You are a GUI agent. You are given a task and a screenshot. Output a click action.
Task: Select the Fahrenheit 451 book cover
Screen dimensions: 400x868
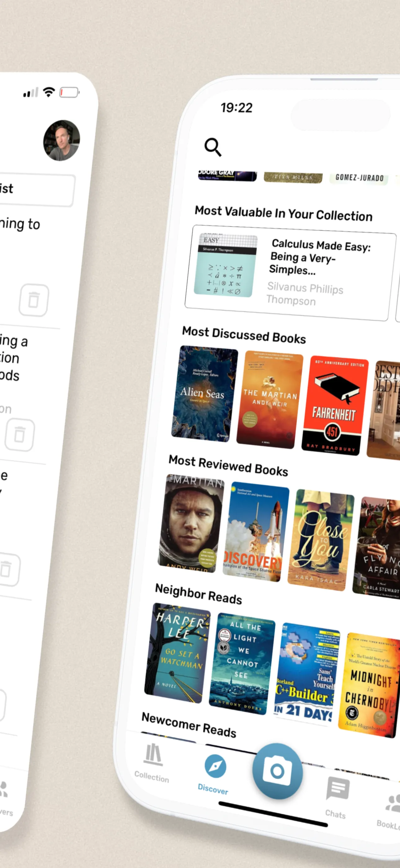pos(335,405)
